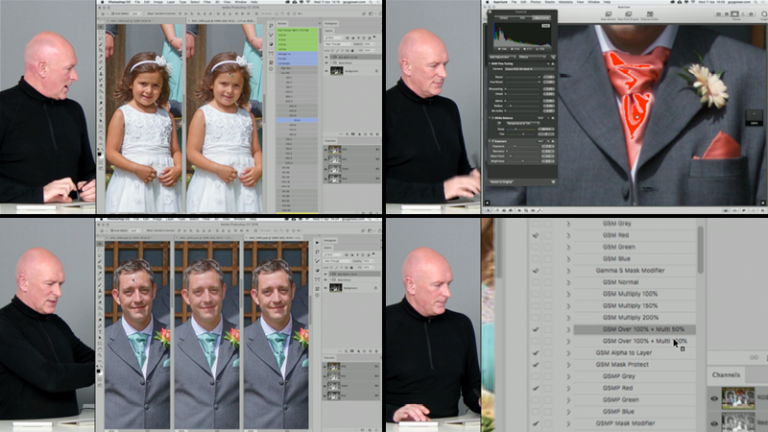Click the Background layer thumbnail

click(336, 70)
